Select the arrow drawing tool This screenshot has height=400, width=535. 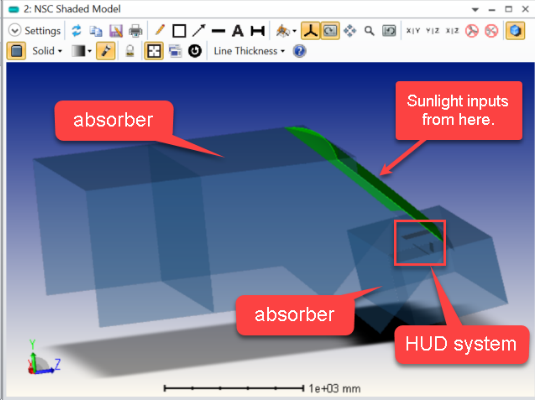coord(199,31)
